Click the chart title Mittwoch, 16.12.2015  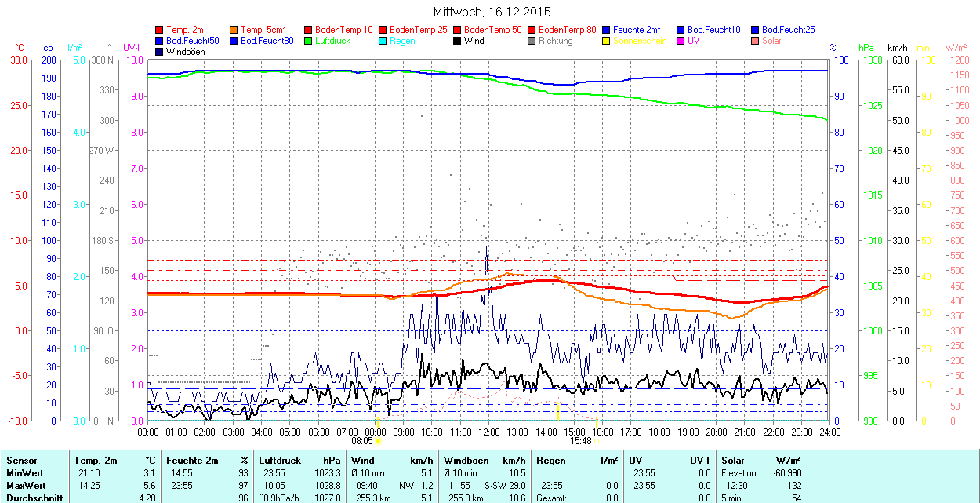(x=492, y=13)
